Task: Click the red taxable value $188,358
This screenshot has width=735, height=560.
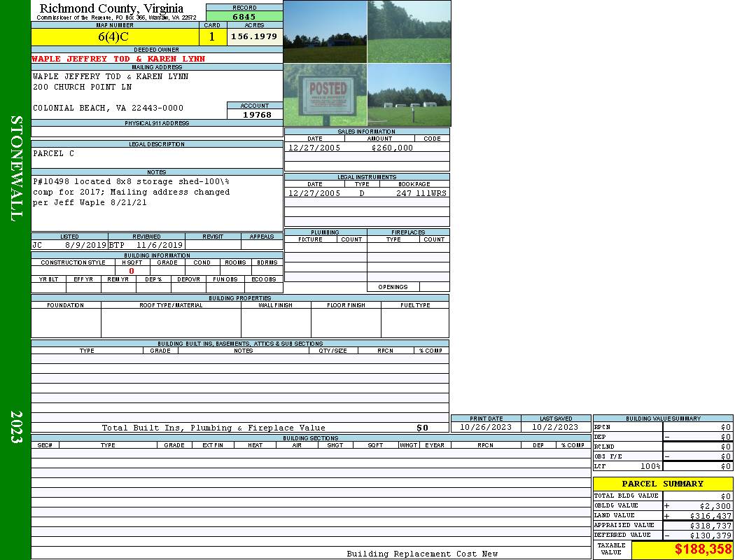Action: coord(702,549)
